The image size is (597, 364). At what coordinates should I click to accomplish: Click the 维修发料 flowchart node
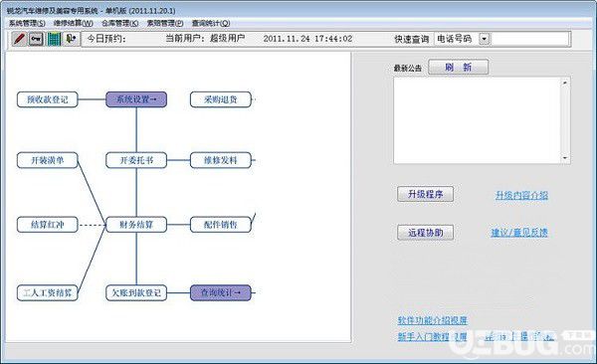point(221,160)
